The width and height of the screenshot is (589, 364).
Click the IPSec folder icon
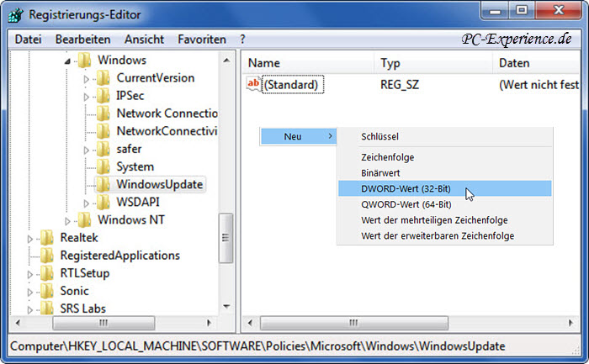tap(103, 96)
